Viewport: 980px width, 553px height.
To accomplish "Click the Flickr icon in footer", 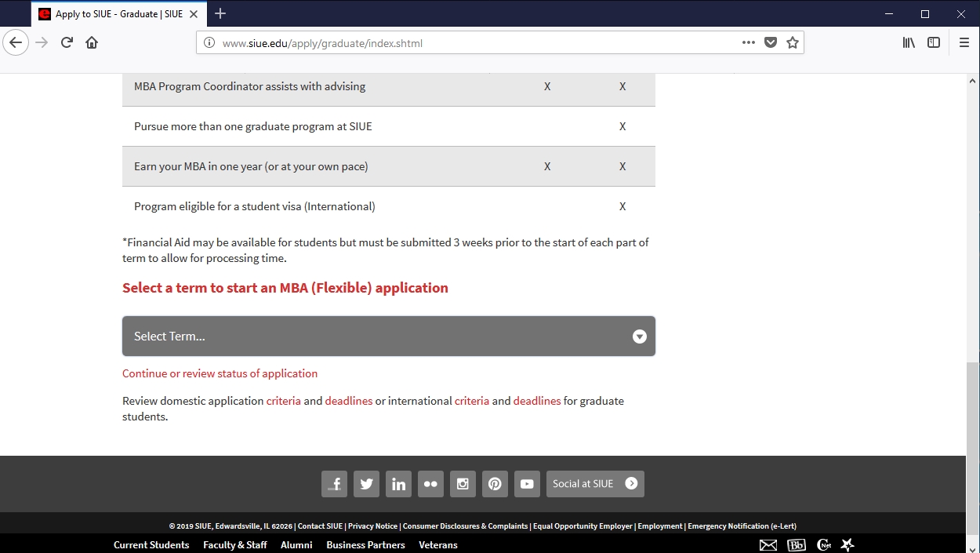I will click(430, 484).
